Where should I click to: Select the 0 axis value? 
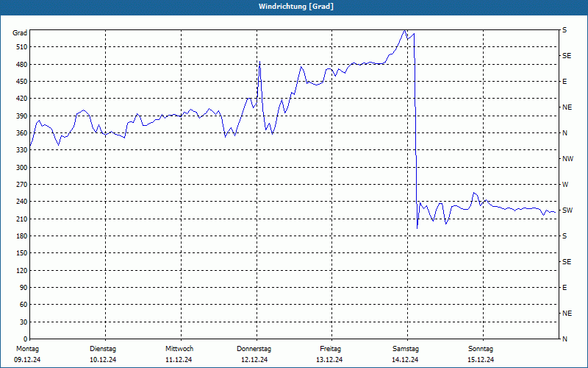[x=26, y=339]
